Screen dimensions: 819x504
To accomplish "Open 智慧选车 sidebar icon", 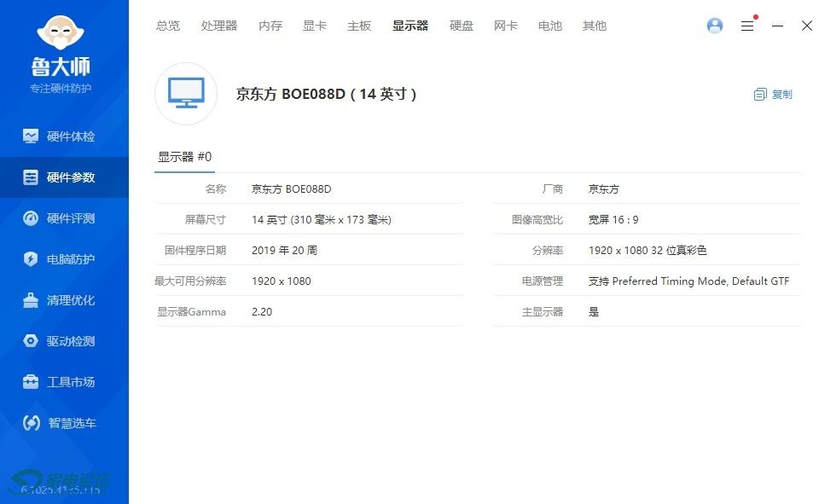I will (x=31, y=423).
